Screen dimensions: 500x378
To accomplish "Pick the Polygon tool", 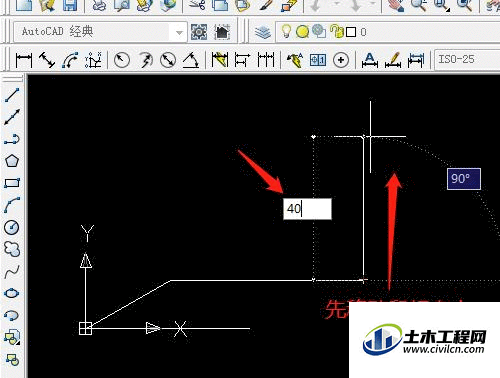I will click(x=12, y=161).
